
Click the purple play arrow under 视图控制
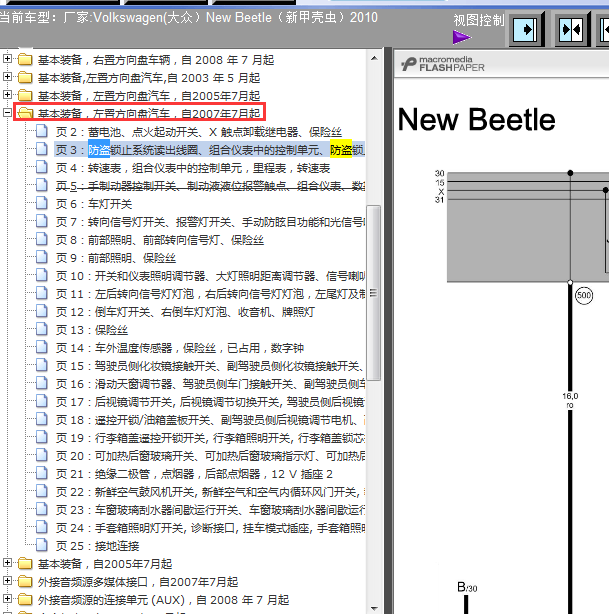(462, 37)
